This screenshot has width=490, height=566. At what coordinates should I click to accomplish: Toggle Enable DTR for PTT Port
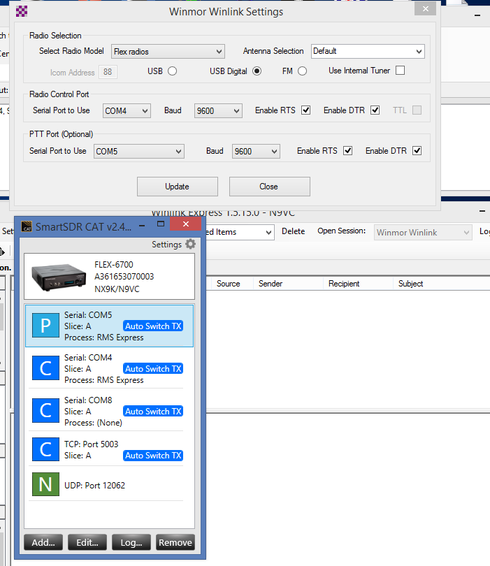(417, 151)
